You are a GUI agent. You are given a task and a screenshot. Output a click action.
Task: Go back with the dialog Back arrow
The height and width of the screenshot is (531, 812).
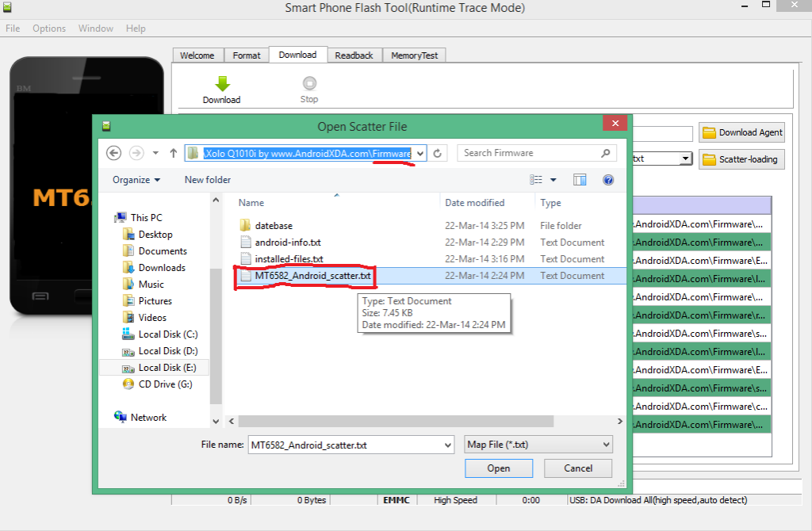pos(113,153)
